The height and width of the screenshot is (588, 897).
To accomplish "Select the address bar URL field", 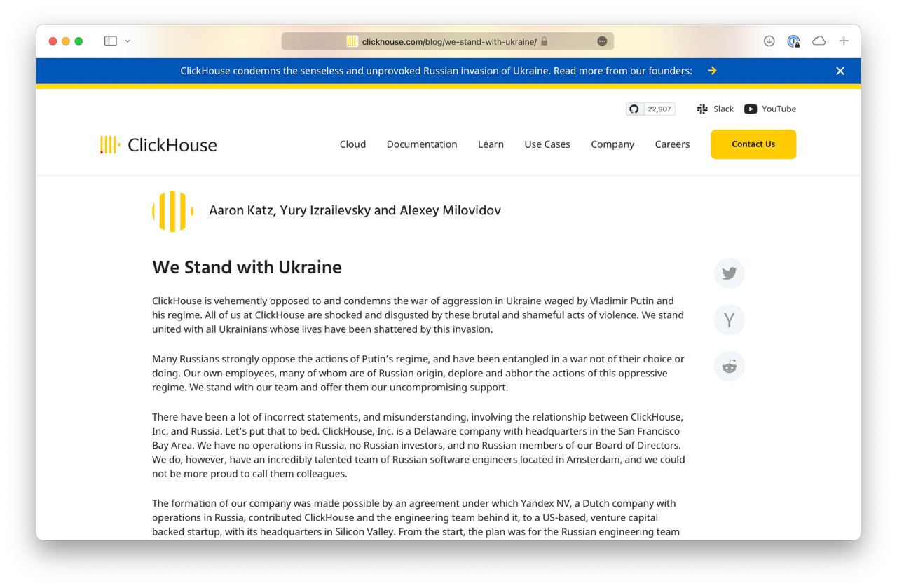I will coord(448,41).
